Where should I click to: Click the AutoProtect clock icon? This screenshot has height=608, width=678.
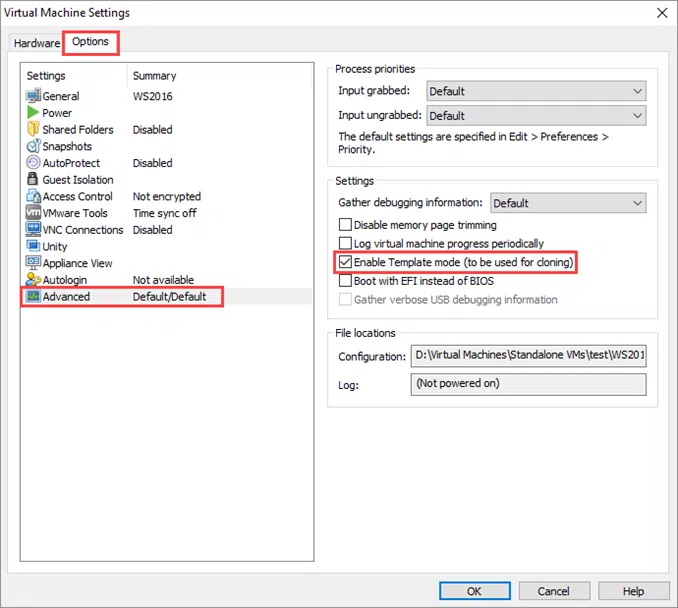point(33,162)
